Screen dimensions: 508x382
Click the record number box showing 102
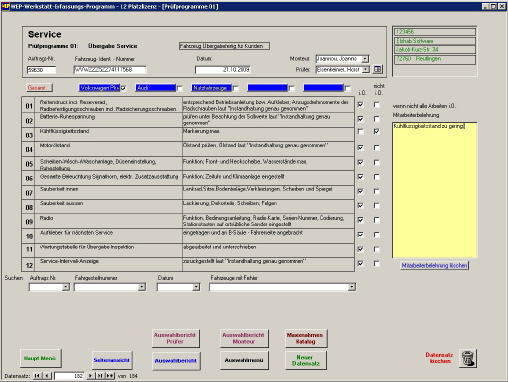pyautogui.click(x=69, y=376)
